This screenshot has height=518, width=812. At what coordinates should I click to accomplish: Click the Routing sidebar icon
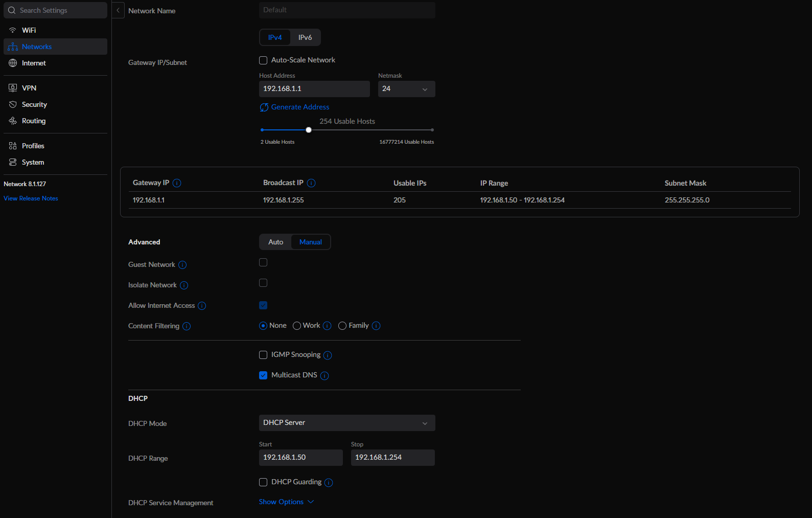13,121
